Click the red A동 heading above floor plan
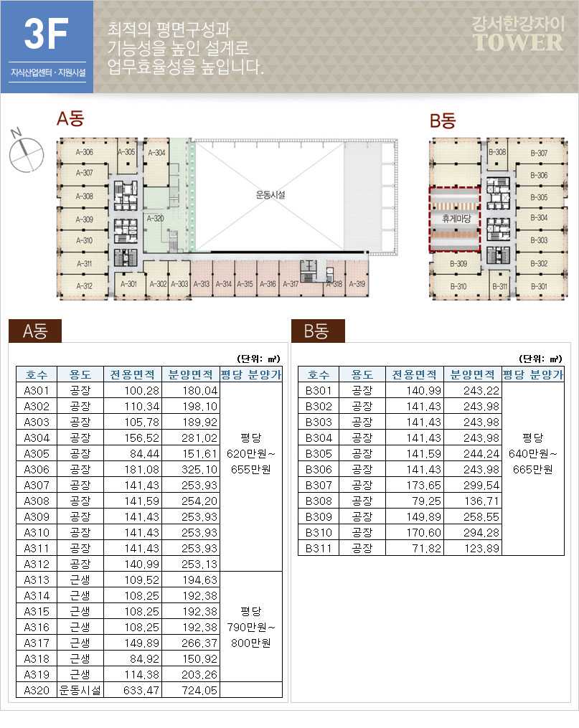The width and height of the screenshot is (579, 728). pyautogui.click(x=70, y=120)
